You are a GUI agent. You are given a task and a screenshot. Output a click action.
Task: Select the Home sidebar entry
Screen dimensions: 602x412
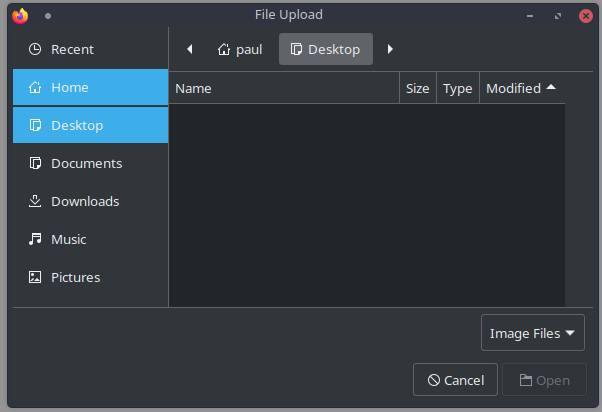(x=90, y=87)
